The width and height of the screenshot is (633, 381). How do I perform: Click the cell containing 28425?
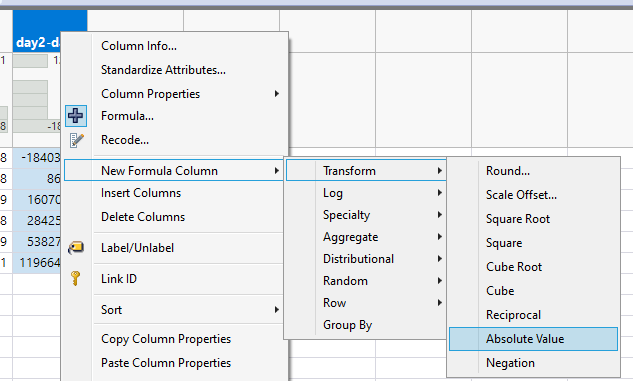pos(36,220)
